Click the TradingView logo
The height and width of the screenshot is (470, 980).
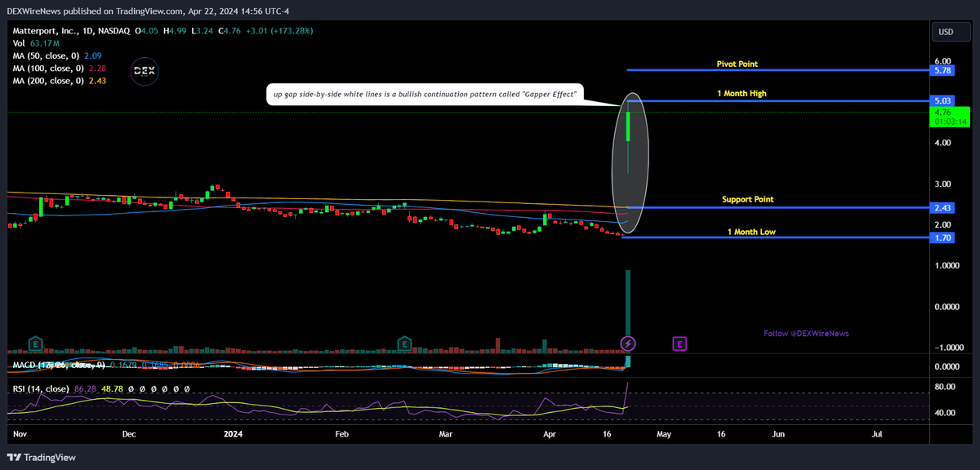42,457
